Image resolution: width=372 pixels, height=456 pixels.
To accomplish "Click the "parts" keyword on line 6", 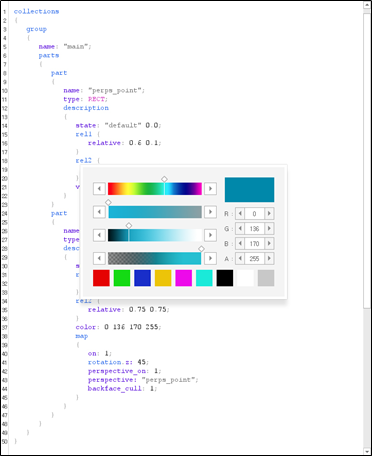I will (49, 55).
